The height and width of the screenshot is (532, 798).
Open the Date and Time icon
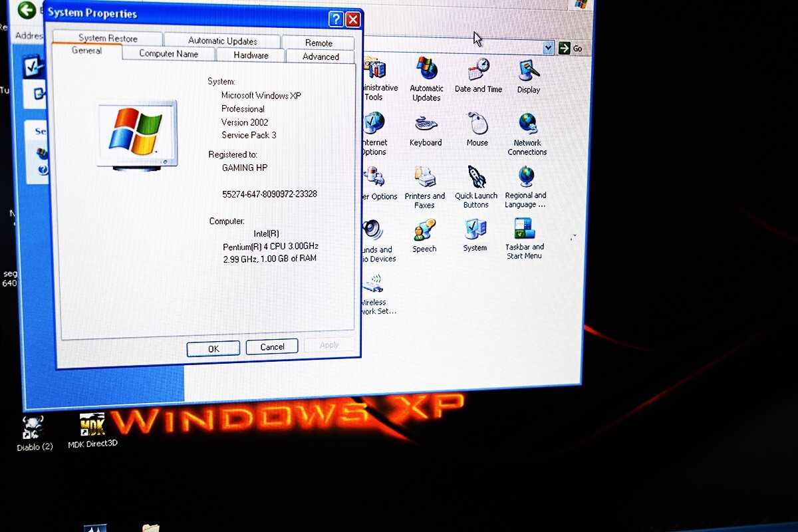click(479, 76)
